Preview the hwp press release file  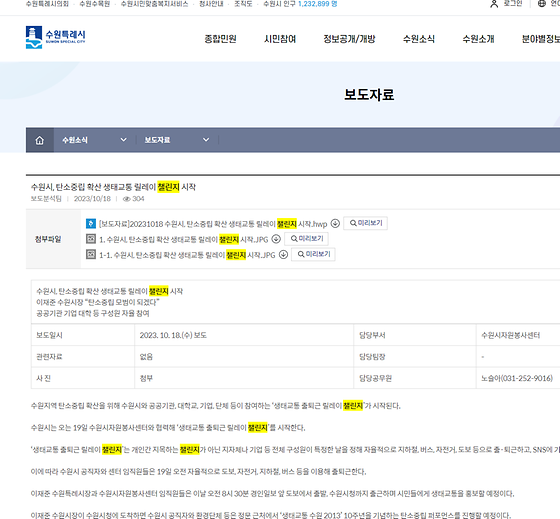366,223
